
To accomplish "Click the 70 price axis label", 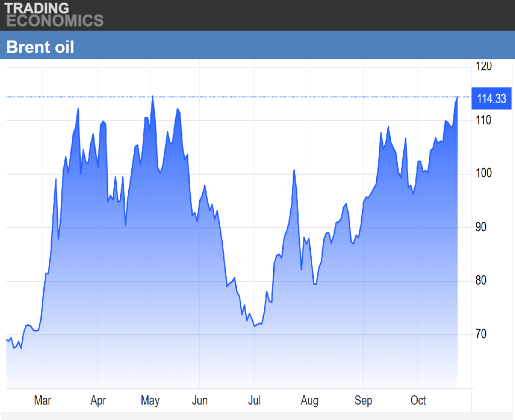I will 481,334.
